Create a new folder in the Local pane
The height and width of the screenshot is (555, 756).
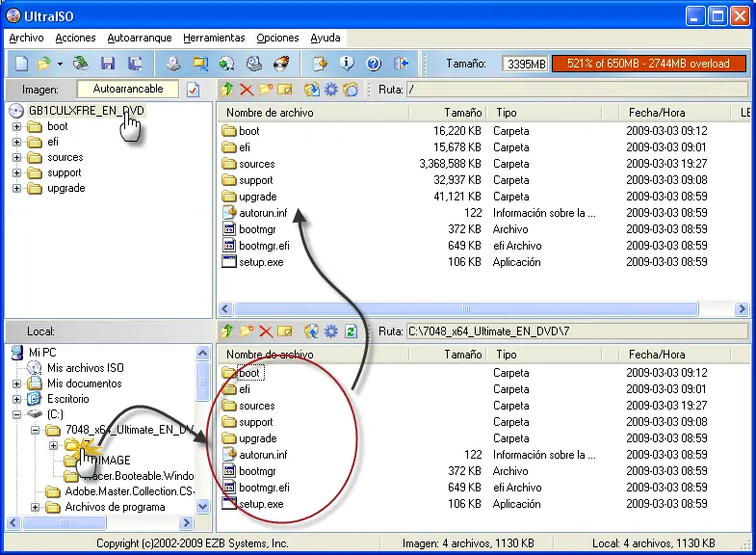pos(247,330)
